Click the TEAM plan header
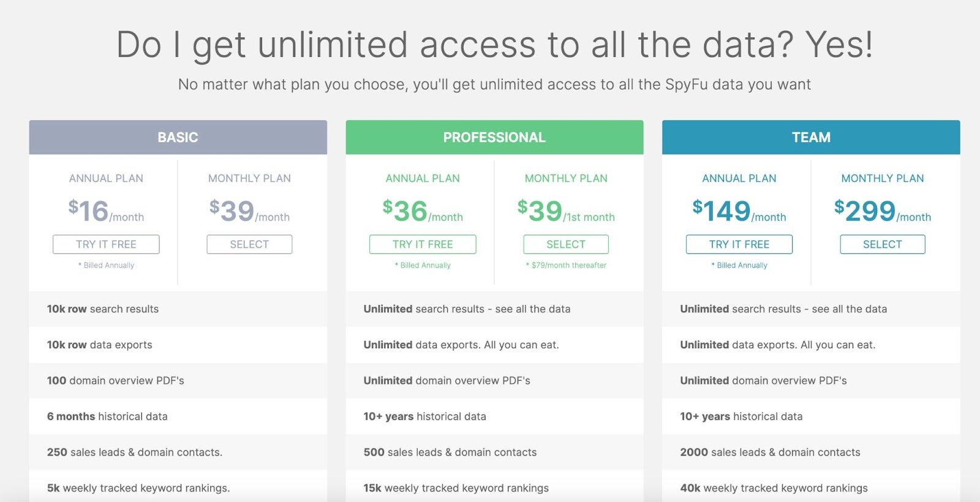980x502 pixels. tap(811, 137)
